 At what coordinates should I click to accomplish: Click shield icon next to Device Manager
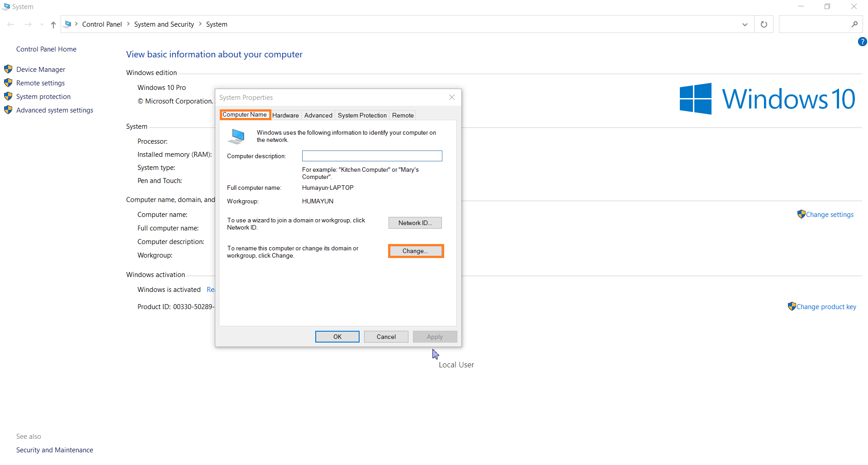coord(8,69)
